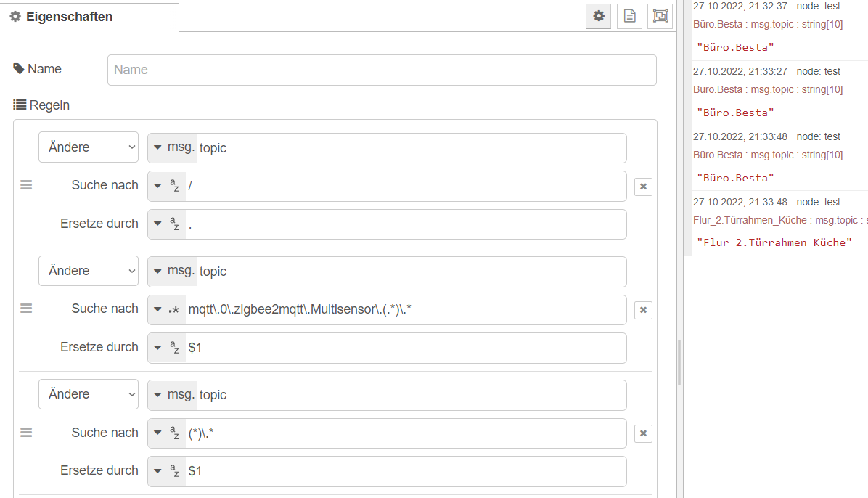The height and width of the screenshot is (498, 868).
Task: Click the second rule's reorder handle
Action: 26,309
